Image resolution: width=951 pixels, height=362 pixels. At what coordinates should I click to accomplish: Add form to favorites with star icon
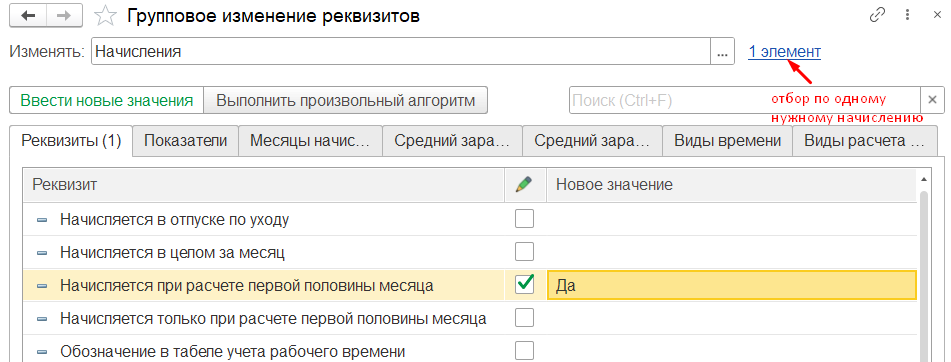tap(106, 16)
